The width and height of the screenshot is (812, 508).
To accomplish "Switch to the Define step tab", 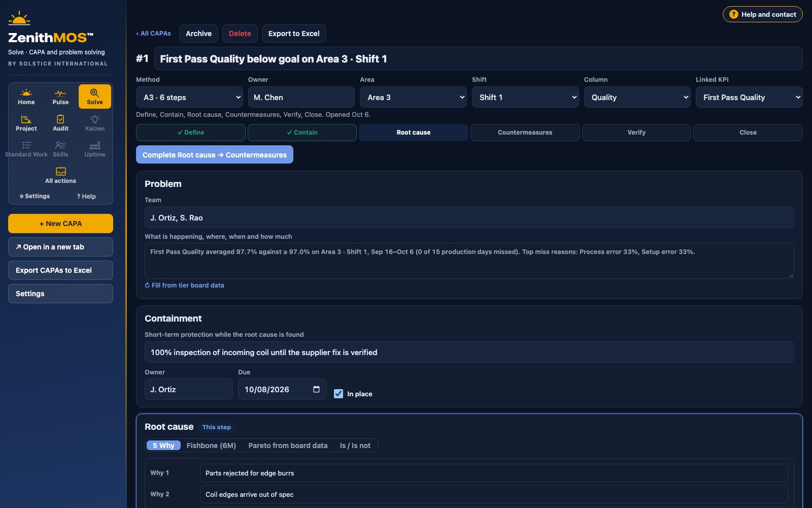I will click(x=191, y=133).
